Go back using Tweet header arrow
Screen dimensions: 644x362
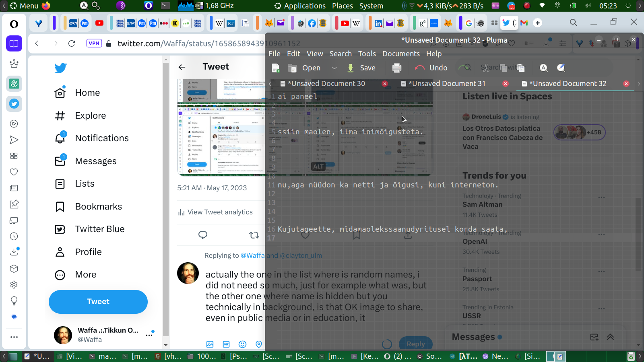(182, 67)
